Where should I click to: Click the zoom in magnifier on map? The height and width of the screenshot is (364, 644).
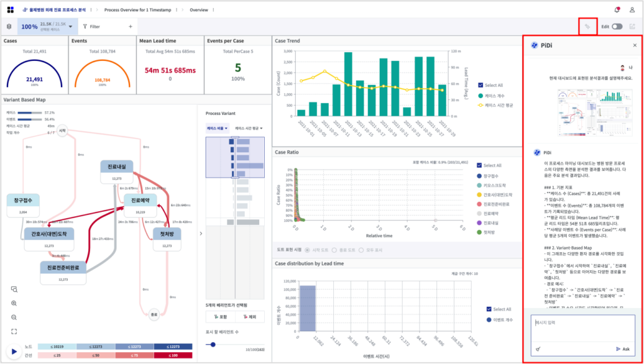pyautogui.click(x=14, y=303)
